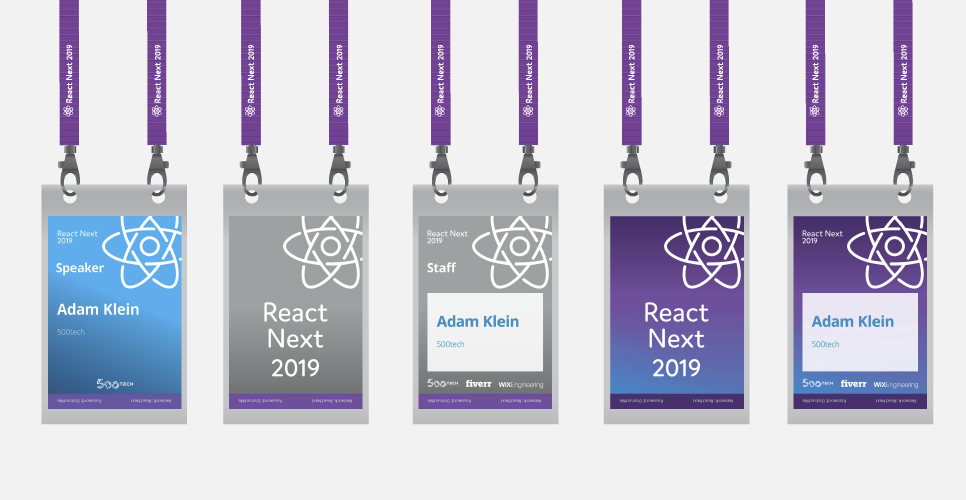Click the large "React Next 2019" text on purple badge
This screenshot has width=966, height=500.
pos(676,339)
